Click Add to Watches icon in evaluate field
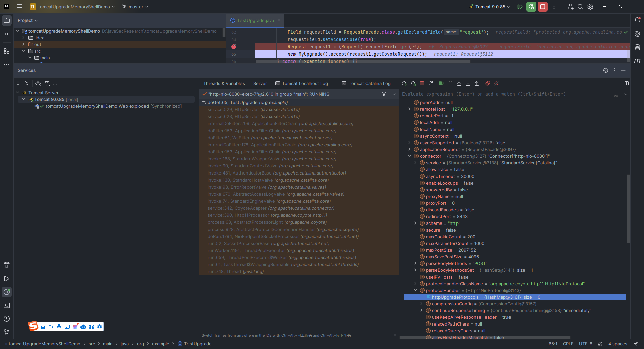Viewport: 644px width, 349px height. point(615,94)
